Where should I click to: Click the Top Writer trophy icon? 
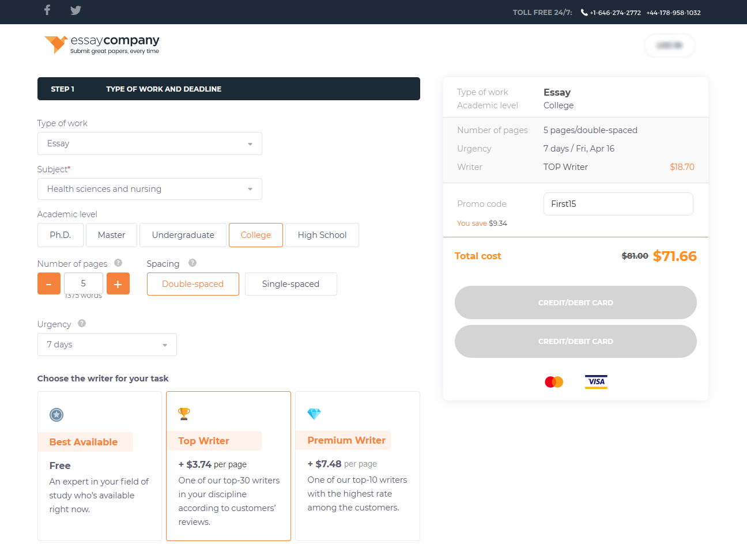pos(184,414)
